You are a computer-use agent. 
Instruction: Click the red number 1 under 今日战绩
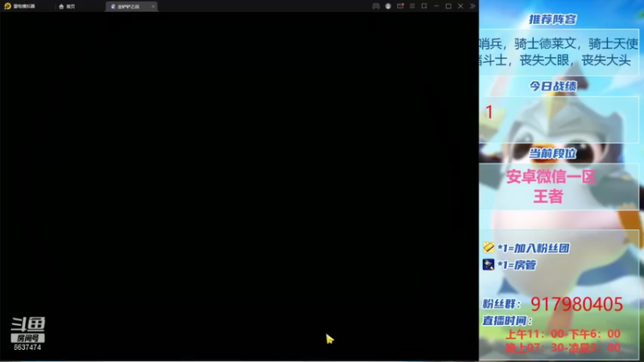click(x=489, y=112)
